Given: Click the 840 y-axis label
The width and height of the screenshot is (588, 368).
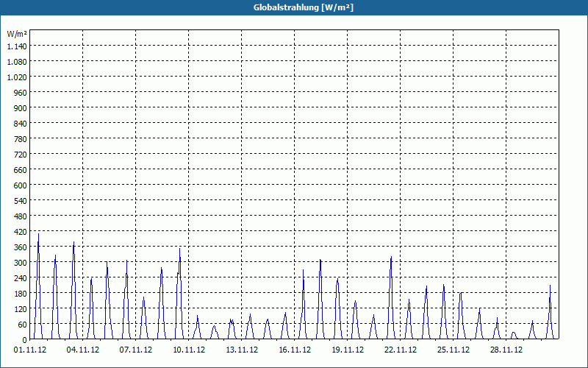Looking at the screenshot, I should coord(21,124).
